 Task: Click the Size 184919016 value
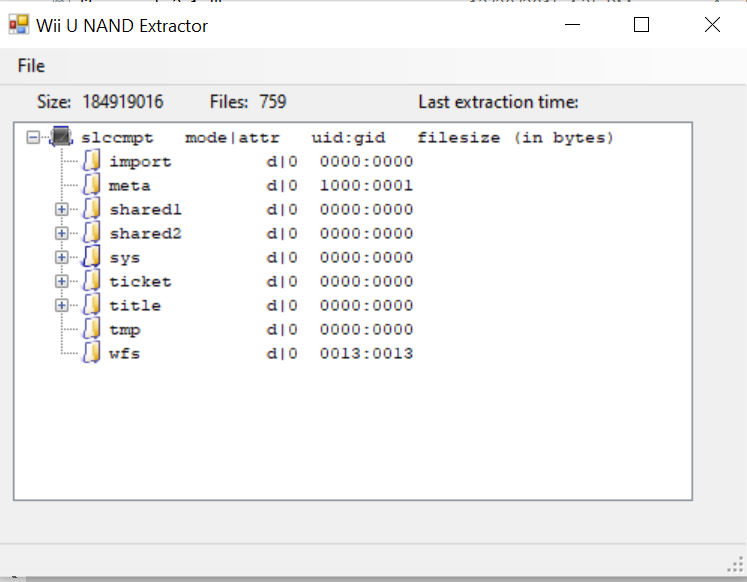123,102
